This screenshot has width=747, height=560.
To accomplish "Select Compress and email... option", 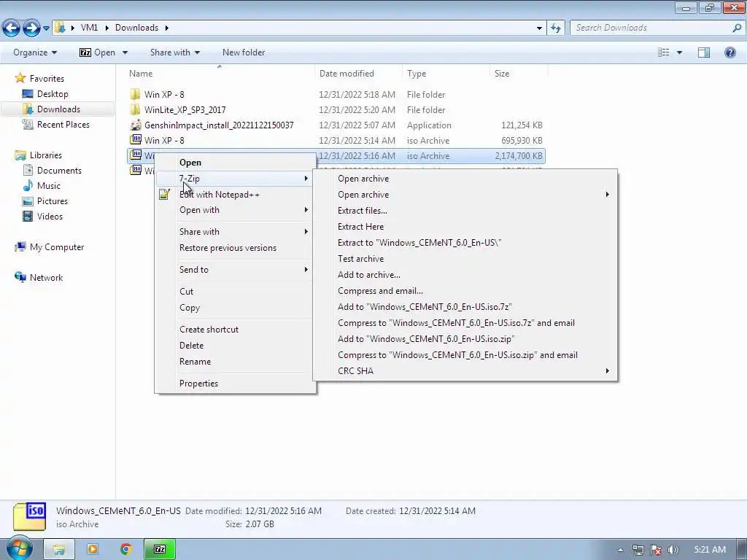I will point(465,291).
